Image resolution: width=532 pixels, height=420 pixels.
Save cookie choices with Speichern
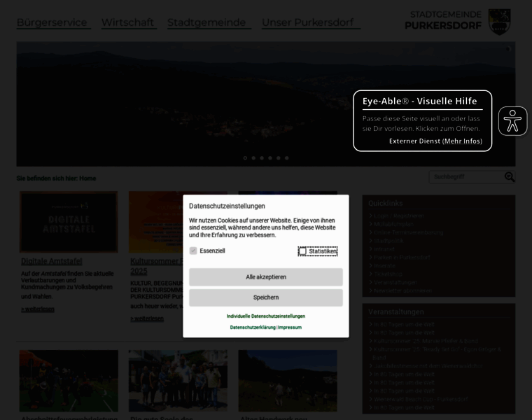point(266,297)
